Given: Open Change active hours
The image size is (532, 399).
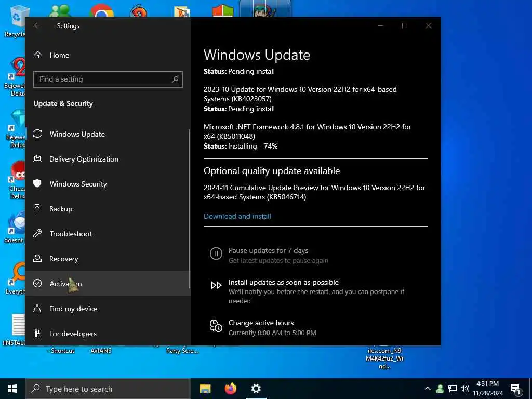Looking at the screenshot, I should tap(261, 323).
